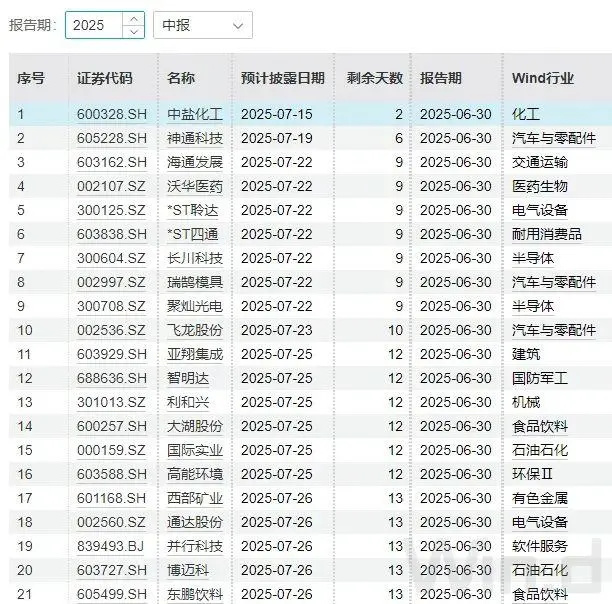Select 耐用消费品 industry cell
This screenshot has height=604, width=612.
coord(547,234)
